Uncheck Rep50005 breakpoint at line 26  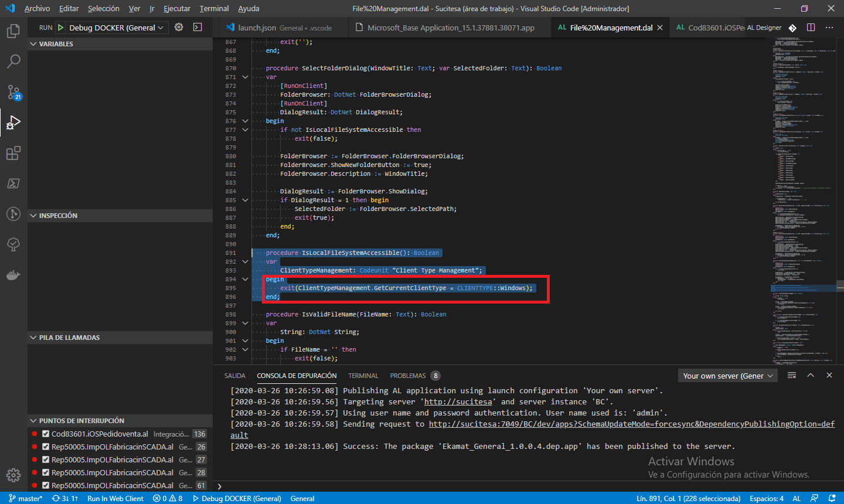46,447
